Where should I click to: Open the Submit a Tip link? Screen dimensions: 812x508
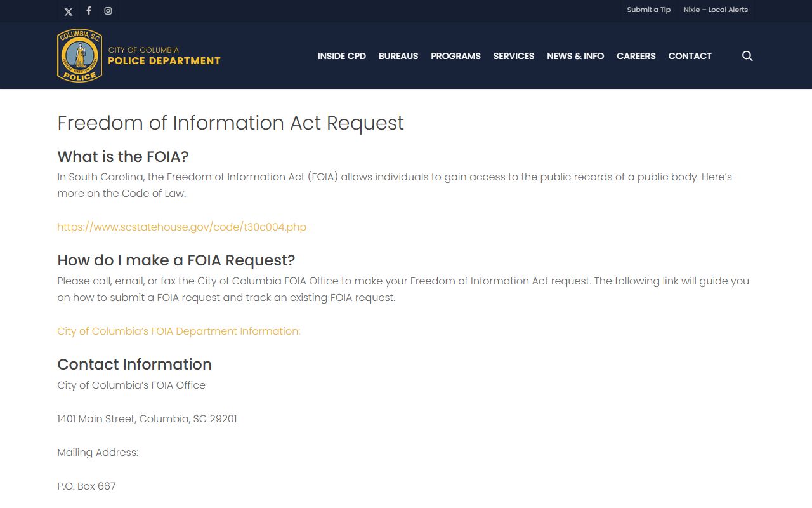tap(648, 10)
